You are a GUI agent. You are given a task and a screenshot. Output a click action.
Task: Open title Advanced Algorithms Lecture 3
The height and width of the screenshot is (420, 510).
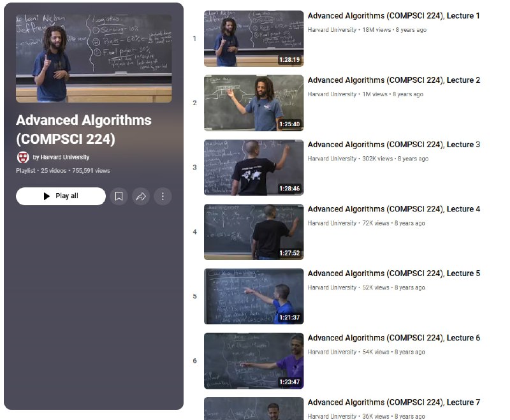point(393,144)
